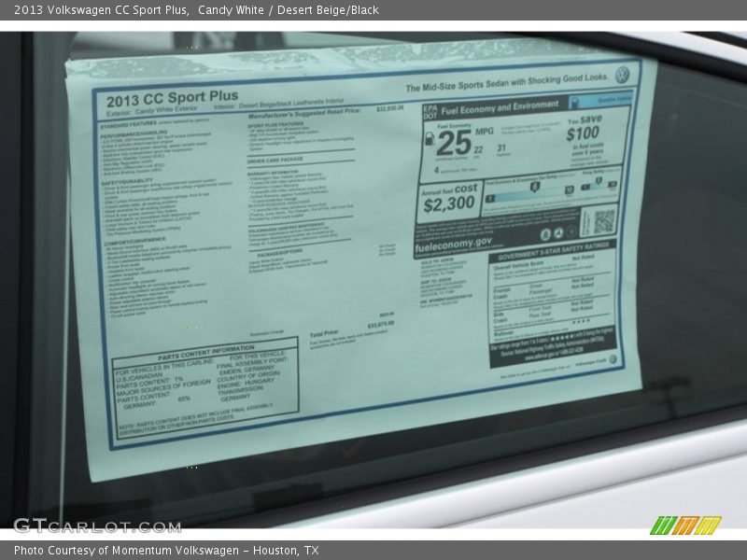The width and height of the screenshot is (747, 560).
Task: Click the "COMFORT/CONVENIENCE" heading
Action: click(134, 242)
